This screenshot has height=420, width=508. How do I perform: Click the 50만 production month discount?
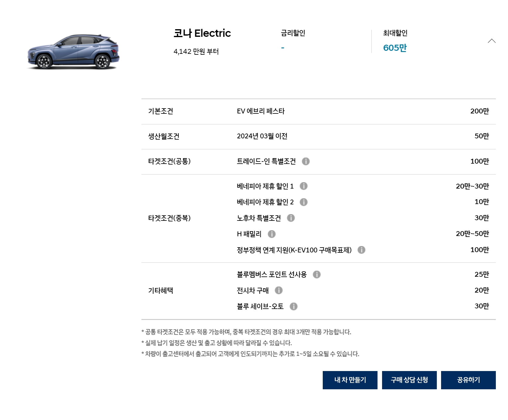point(482,136)
